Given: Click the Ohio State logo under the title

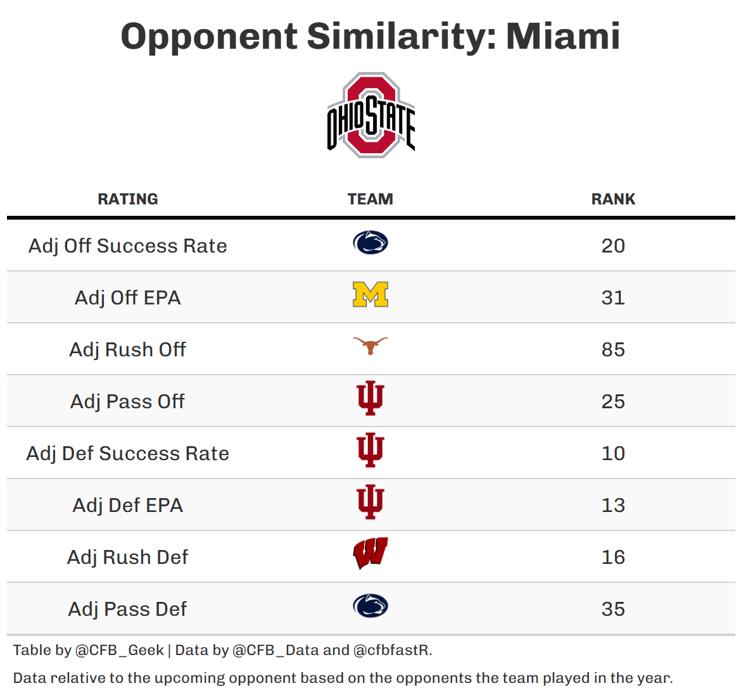Looking at the screenshot, I should (x=370, y=115).
